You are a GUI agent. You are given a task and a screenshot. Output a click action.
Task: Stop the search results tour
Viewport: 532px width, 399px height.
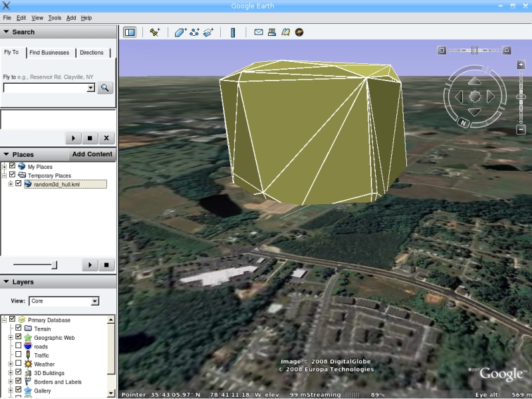(x=90, y=138)
